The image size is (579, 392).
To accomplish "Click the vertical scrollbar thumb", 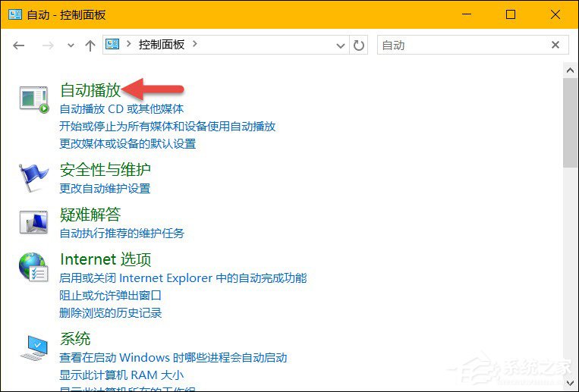I will point(571,123).
